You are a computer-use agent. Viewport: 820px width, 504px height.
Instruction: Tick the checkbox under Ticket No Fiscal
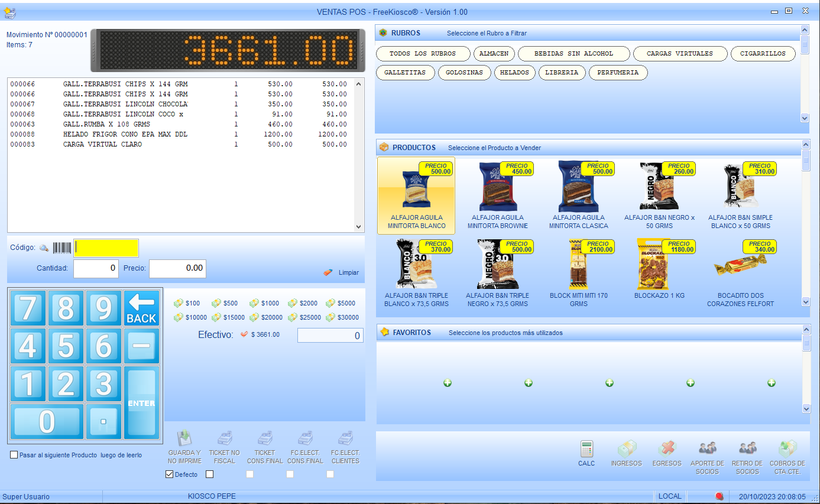coord(209,474)
